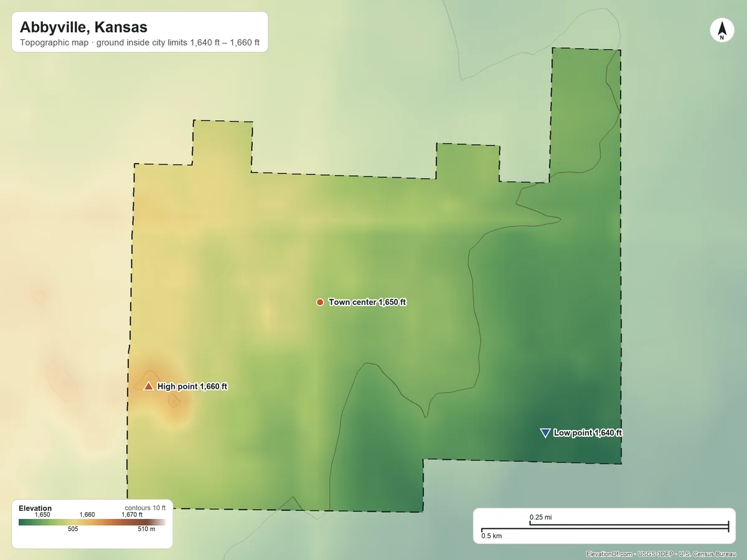Click the '1,660' legend tick label

tap(87, 515)
